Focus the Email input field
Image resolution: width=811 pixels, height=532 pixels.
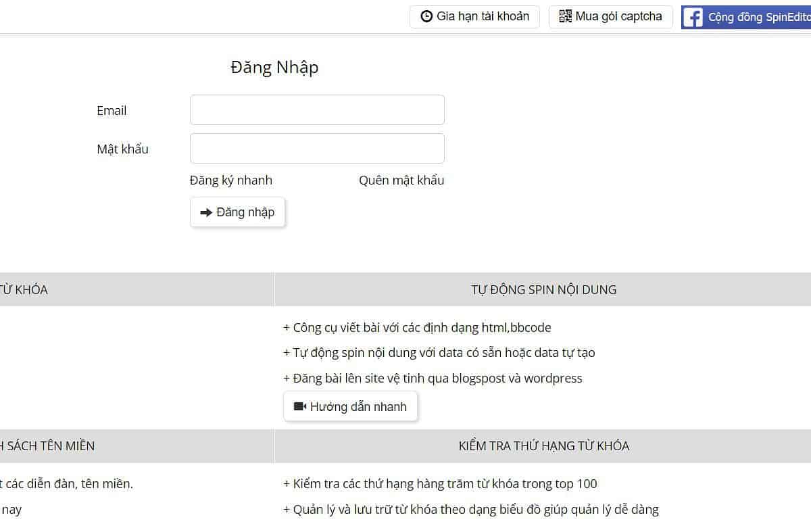pyautogui.click(x=317, y=110)
